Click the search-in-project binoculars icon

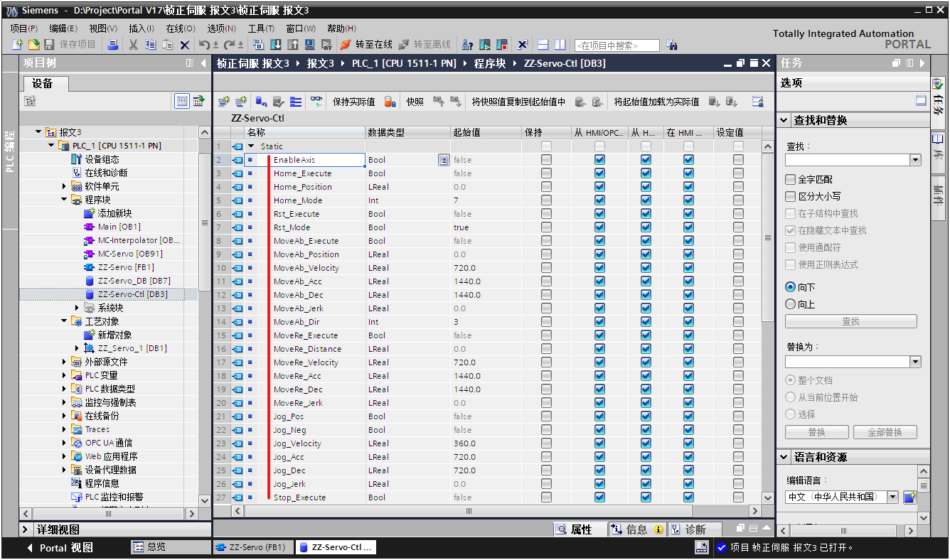(672, 44)
